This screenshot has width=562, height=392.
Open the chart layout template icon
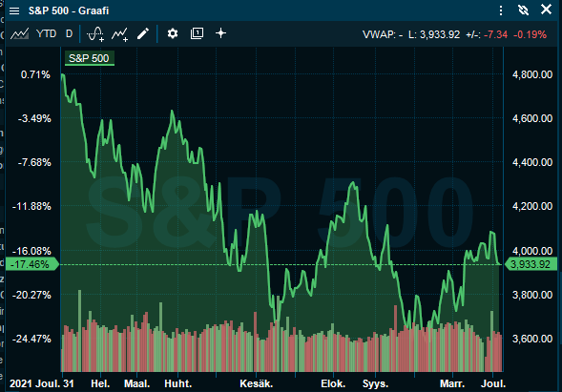[197, 33]
